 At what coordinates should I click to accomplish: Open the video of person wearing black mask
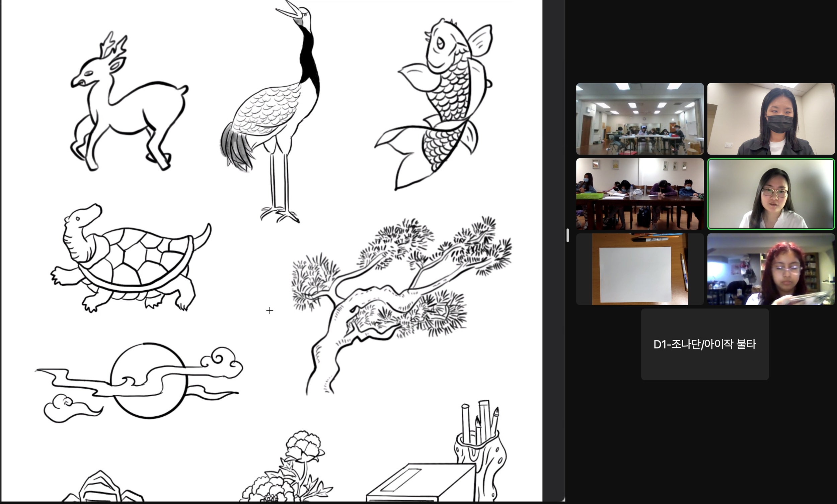[771, 119]
